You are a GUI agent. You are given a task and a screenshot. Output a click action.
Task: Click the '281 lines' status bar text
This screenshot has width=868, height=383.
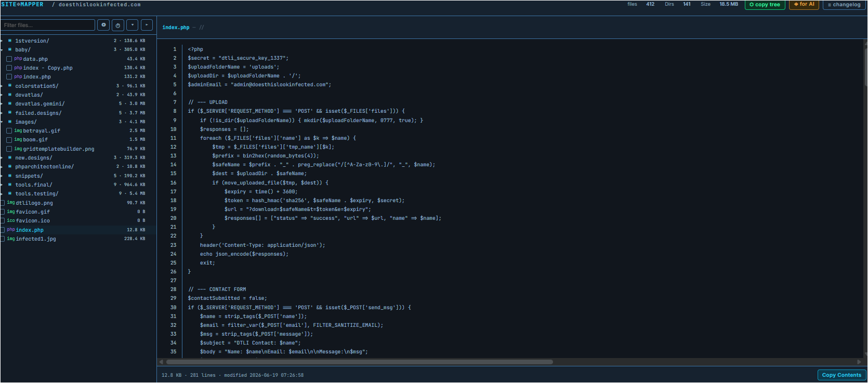(x=203, y=375)
